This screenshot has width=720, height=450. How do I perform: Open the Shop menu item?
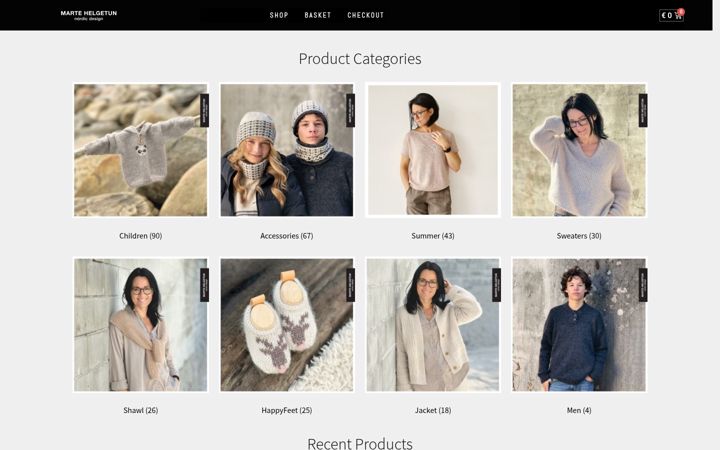pos(279,15)
